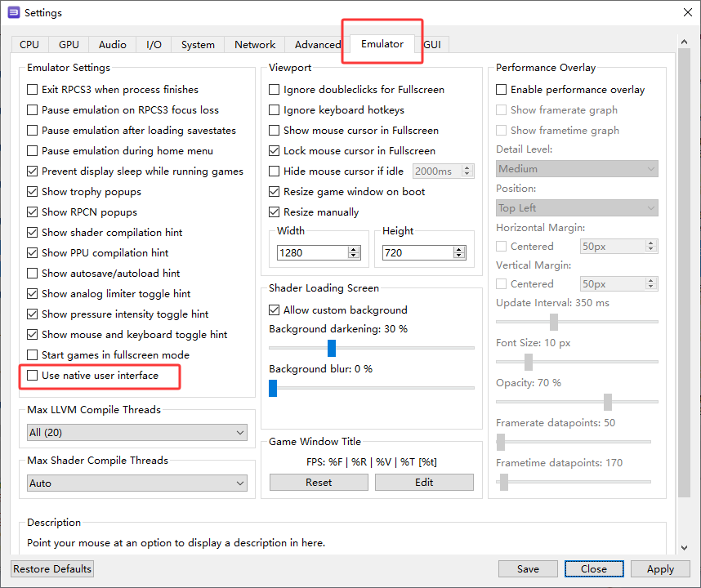701x588 pixels.
Task: Select the Emulator tab
Action: coord(382,44)
